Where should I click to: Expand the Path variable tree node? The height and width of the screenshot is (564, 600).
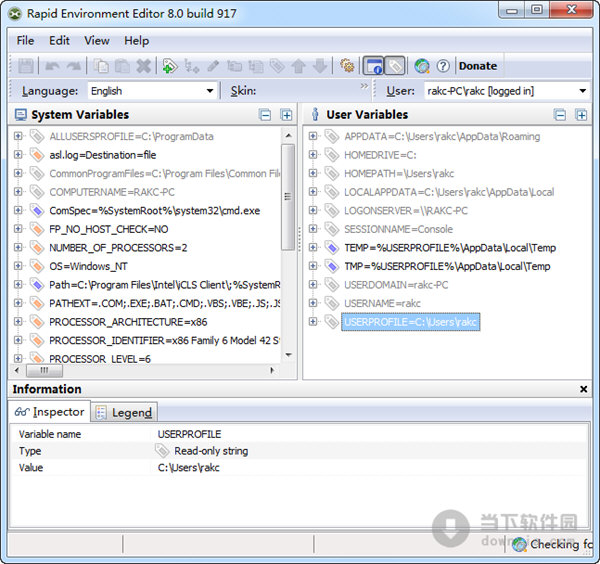point(18,284)
